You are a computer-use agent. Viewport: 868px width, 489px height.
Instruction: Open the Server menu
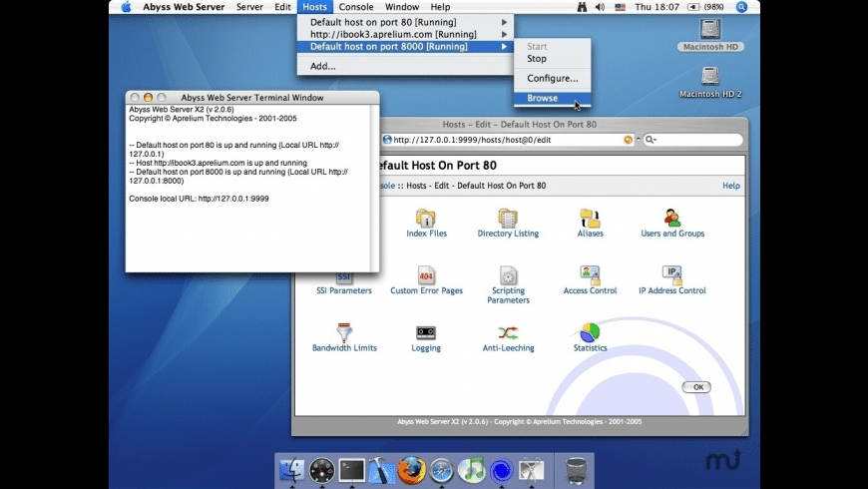click(249, 7)
